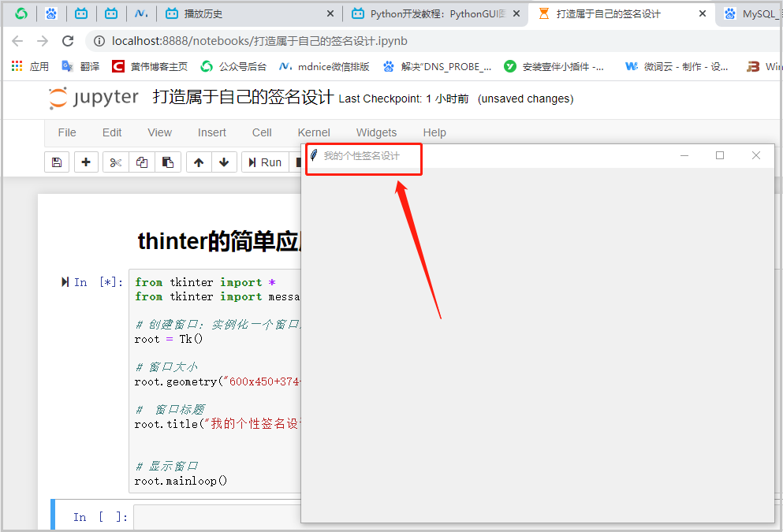The image size is (783, 532).
Task: Rename notebook by clicking its title
Action: [243, 98]
